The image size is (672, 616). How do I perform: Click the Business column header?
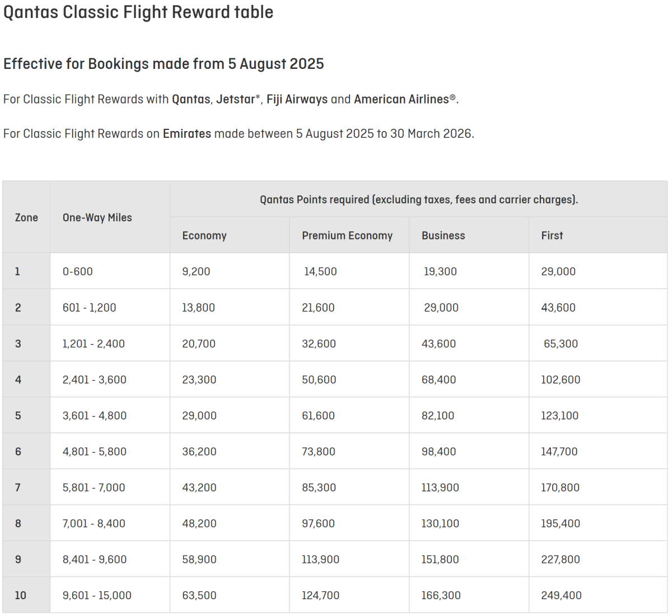[x=444, y=236]
